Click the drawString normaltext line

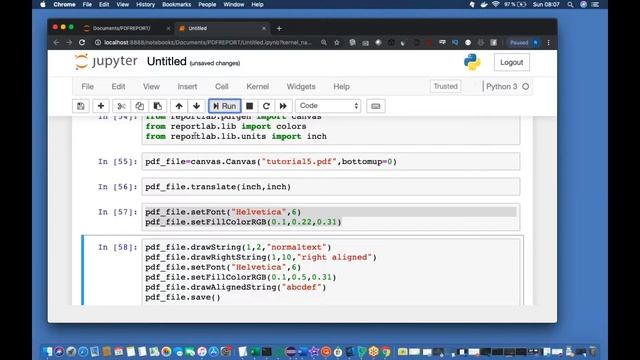pos(238,247)
